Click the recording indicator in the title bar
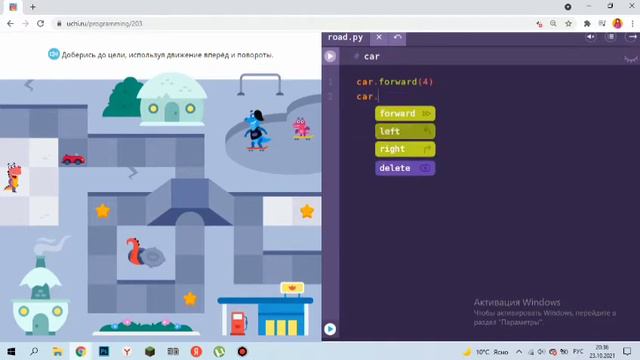The image size is (640, 360). click(x=568, y=7)
